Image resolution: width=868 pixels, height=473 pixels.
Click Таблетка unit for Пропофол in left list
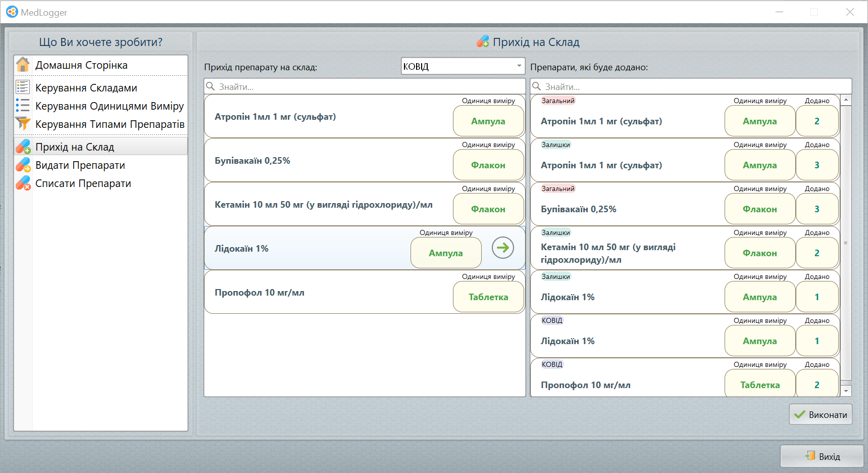[x=488, y=297]
